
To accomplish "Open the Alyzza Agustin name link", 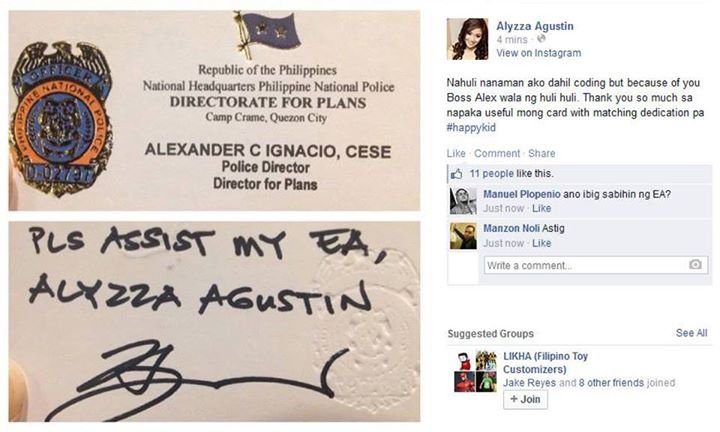I will click(534, 26).
